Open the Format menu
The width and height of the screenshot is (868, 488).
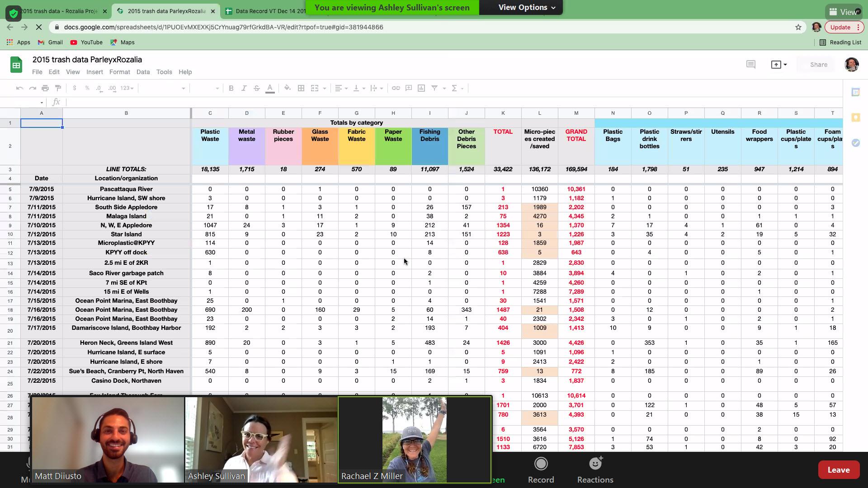(119, 72)
